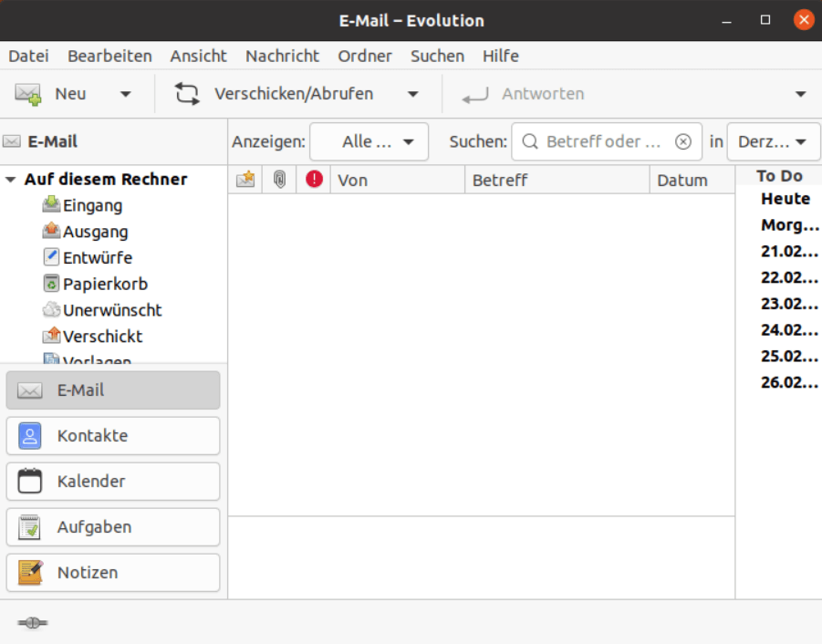Viewport: 822px width, 644px height.
Task: Switch to the Notizen view
Action: click(x=113, y=573)
